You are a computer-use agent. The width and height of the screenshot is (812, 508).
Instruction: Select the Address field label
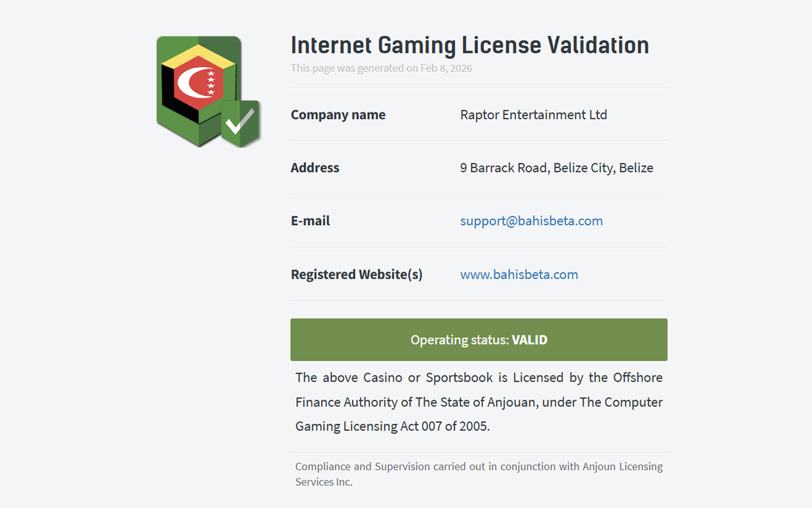(315, 168)
